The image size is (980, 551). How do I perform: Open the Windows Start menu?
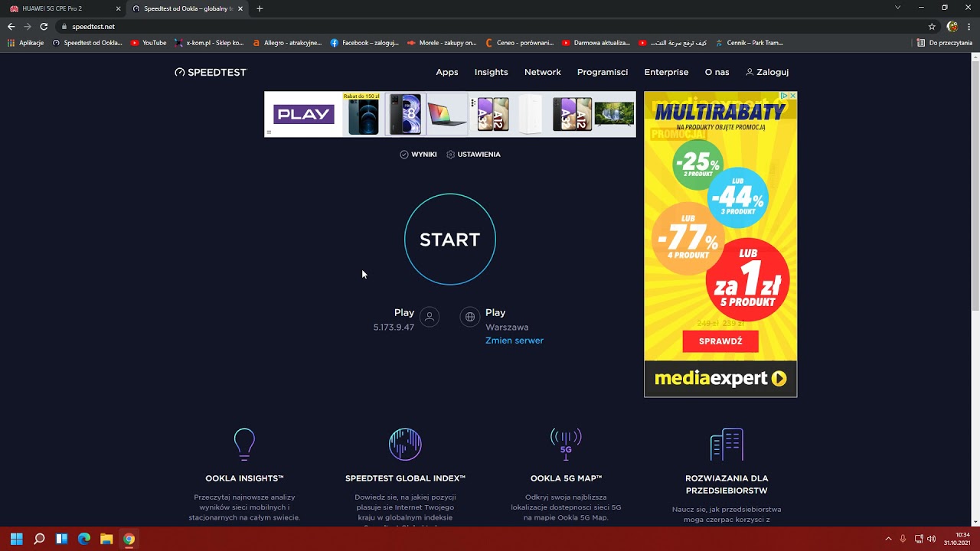(17, 539)
